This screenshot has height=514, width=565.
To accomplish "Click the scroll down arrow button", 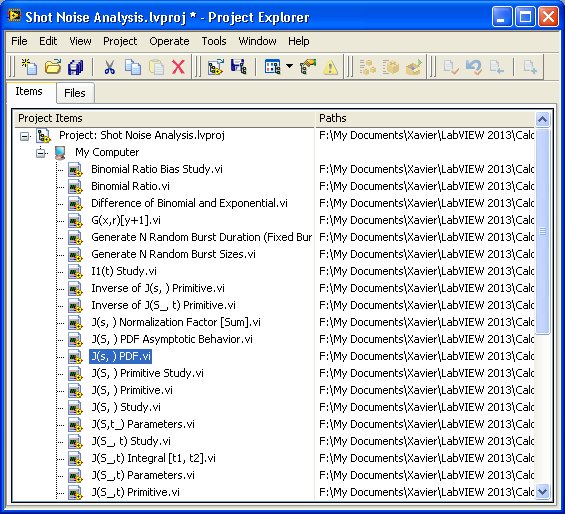I will (x=542, y=491).
